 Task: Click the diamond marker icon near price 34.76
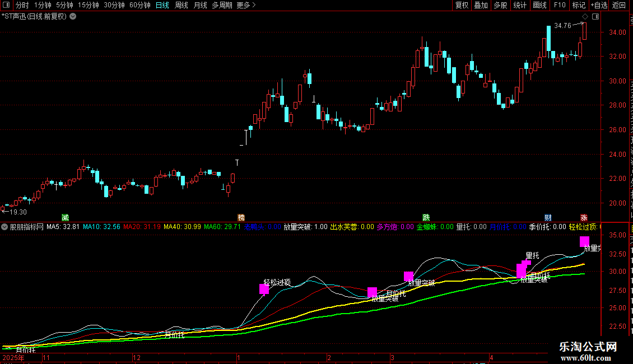(x=585, y=17)
